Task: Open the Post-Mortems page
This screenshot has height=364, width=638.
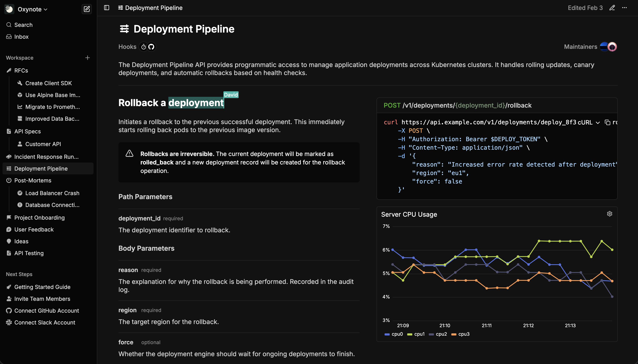Action: tap(33, 181)
